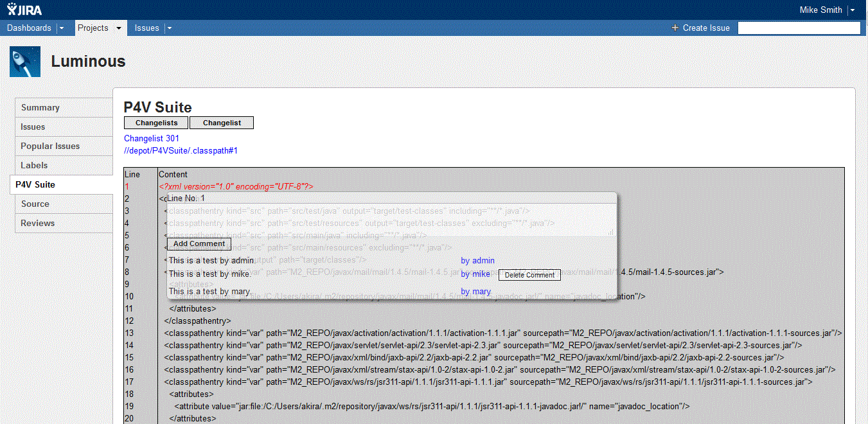Click the 'by mary' author link

point(476,292)
